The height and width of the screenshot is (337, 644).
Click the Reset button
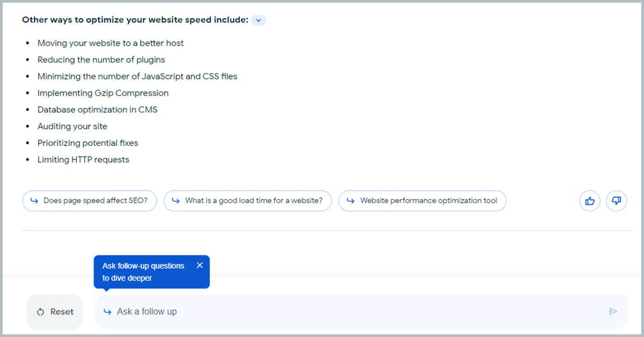(55, 312)
